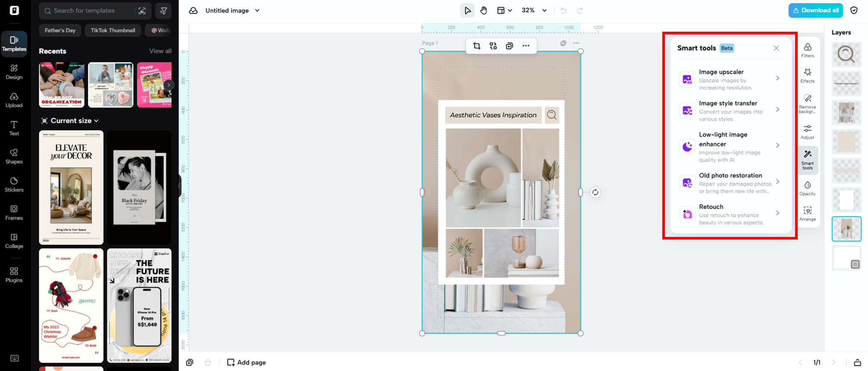This screenshot has width=868, height=371.
Task: Open the Remove background tool
Action: tap(807, 103)
